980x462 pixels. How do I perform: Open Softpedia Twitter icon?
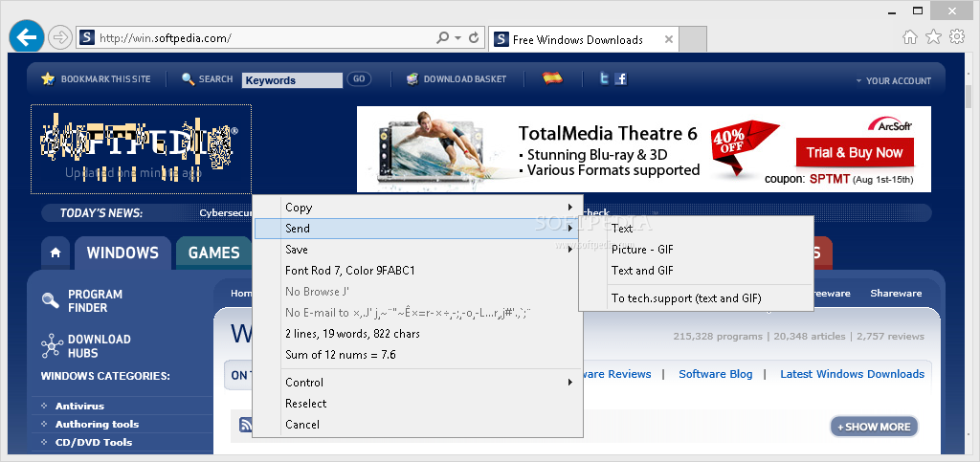605,78
